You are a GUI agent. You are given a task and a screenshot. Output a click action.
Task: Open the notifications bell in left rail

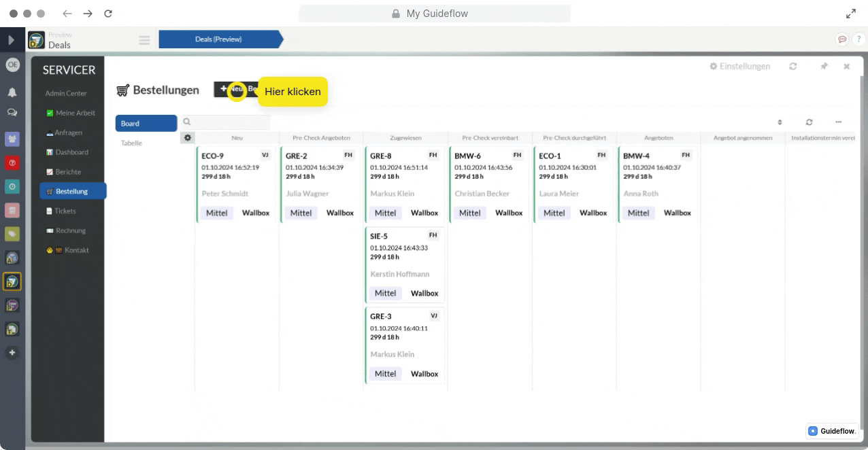[x=12, y=92]
